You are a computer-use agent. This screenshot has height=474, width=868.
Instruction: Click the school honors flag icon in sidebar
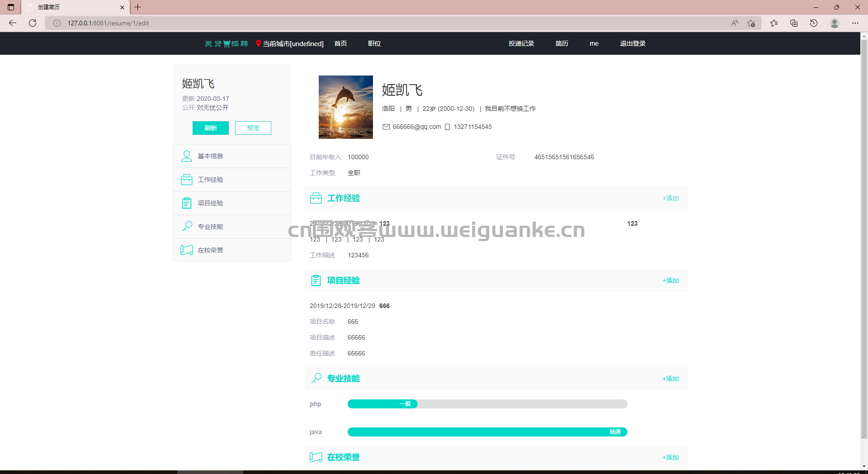pyautogui.click(x=187, y=250)
